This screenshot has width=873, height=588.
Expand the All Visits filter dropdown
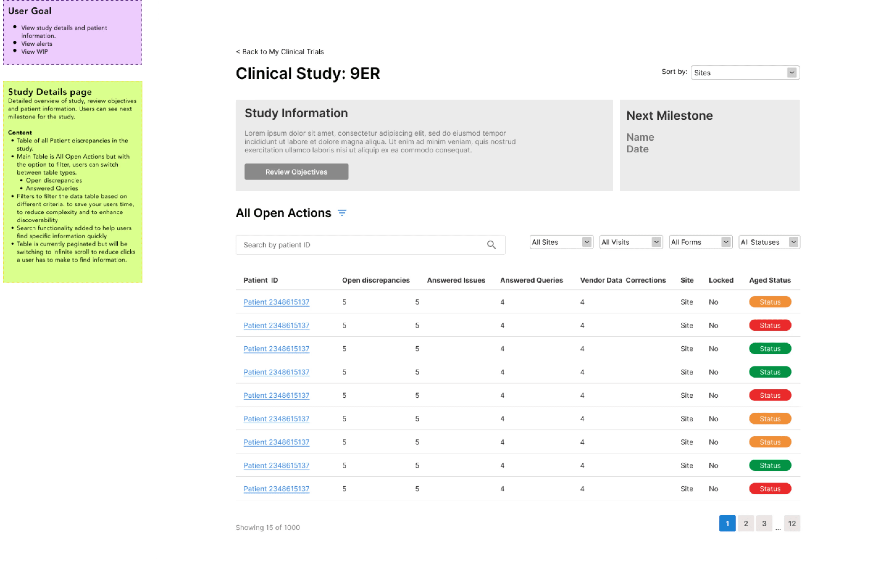[631, 242]
